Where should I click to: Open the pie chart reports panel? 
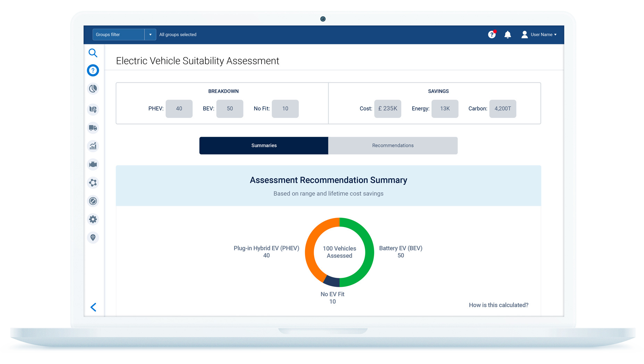(93, 89)
